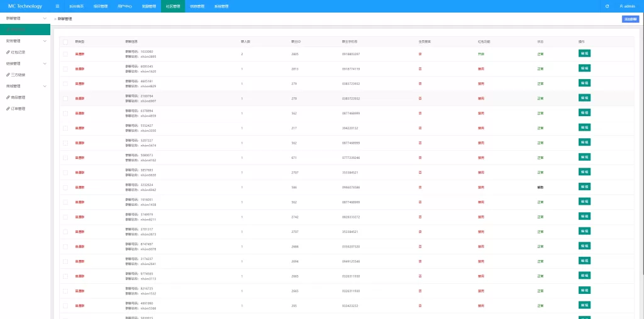644x319 pixels.
Task: Toggle the sidebar collapse hamburger icon
Action: point(57,6)
